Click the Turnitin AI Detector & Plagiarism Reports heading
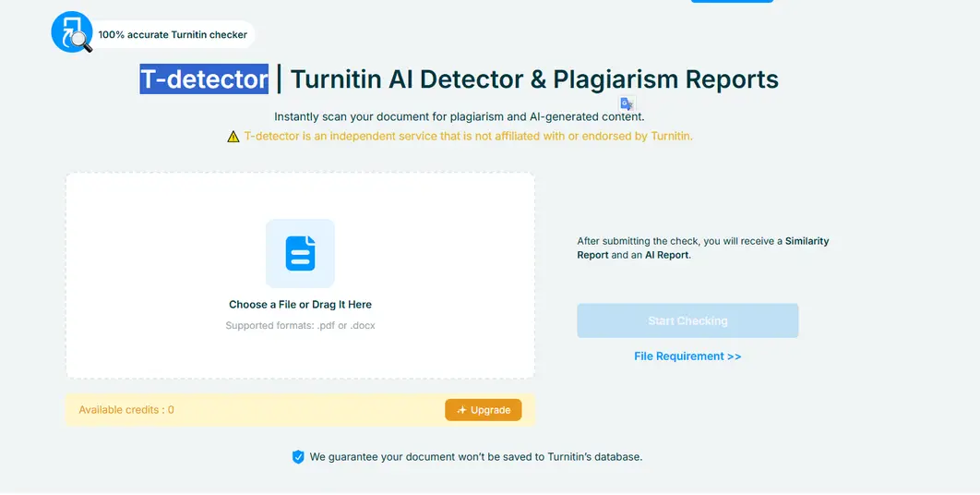The height and width of the screenshot is (495, 980). point(534,79)
